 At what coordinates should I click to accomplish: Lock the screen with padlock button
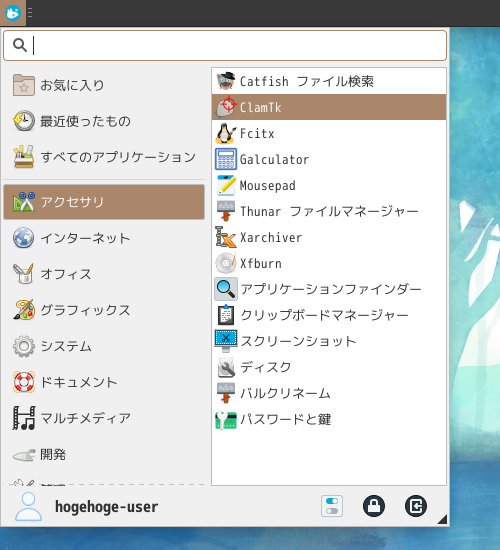pos(374,506)
